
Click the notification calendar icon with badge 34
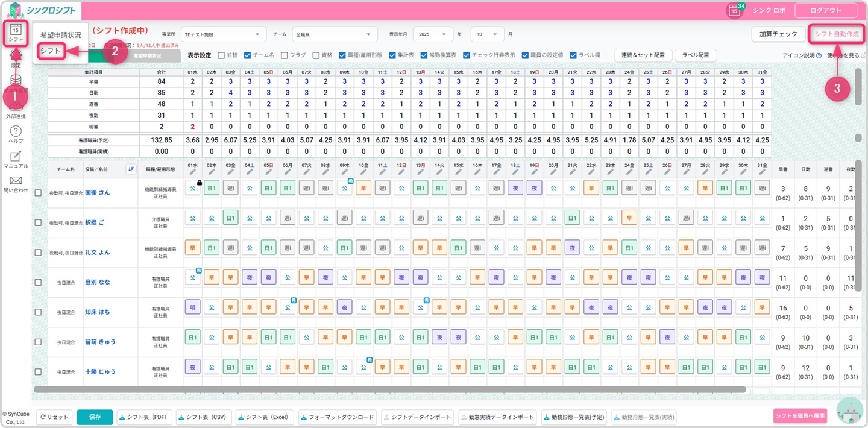click(x=734, y=10)
